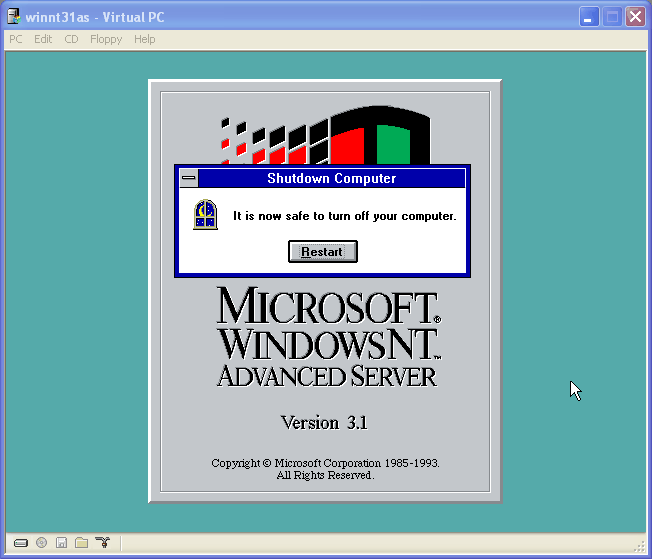Open the PC menu
The height and width of the screenshot is (559, 652).
pyautogui.click(x=16, y=39)
